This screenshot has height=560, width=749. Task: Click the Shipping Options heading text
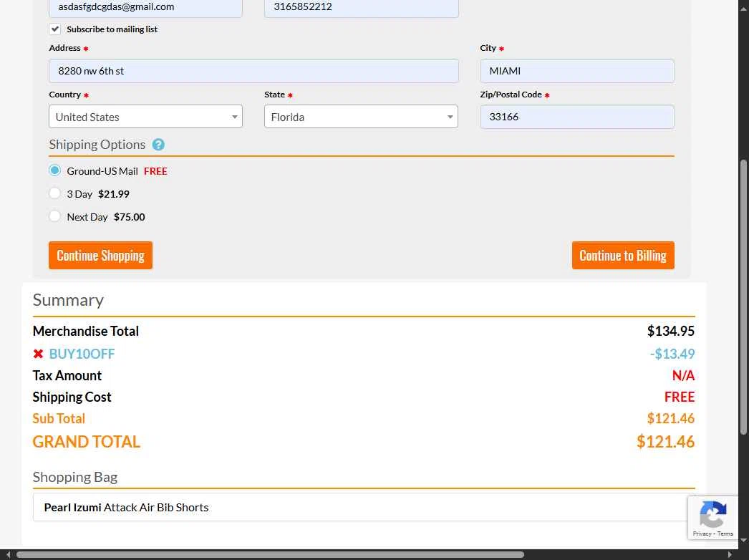(x=97, y=145)
